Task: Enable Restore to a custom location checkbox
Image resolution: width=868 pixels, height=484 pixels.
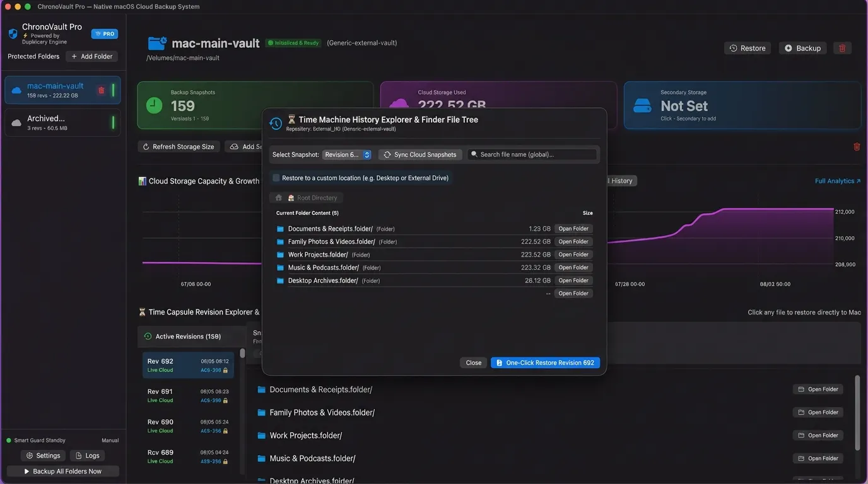Action: pyautogui.click(x=276, y=178)
